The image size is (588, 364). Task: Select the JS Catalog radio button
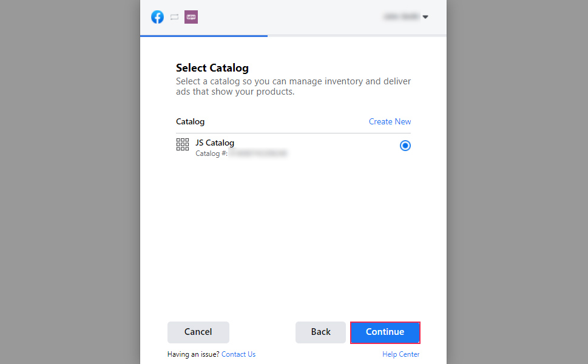(x=405, y=146)
